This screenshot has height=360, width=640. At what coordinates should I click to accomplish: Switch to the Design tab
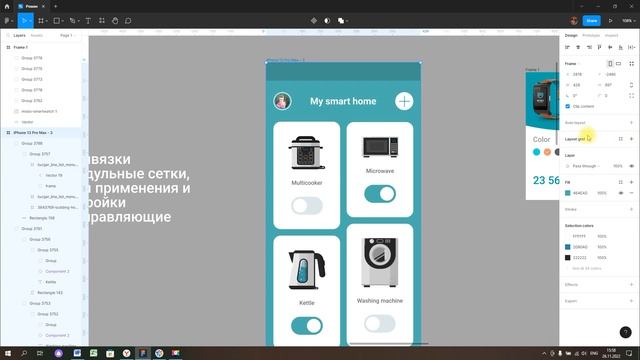(x=571, y=36)
